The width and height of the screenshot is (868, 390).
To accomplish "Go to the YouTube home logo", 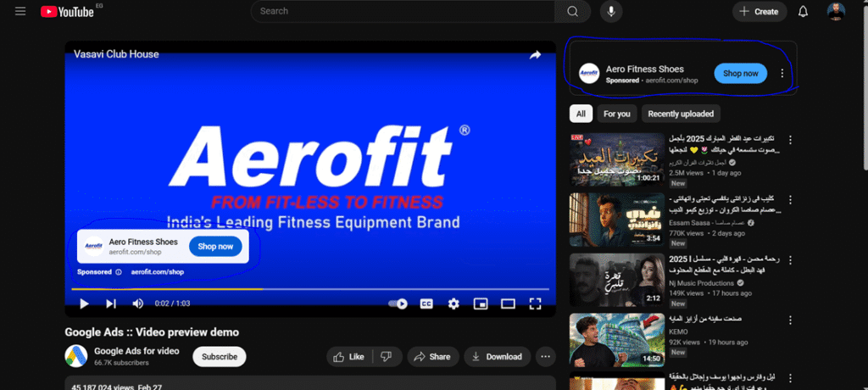I will point(68,11).
